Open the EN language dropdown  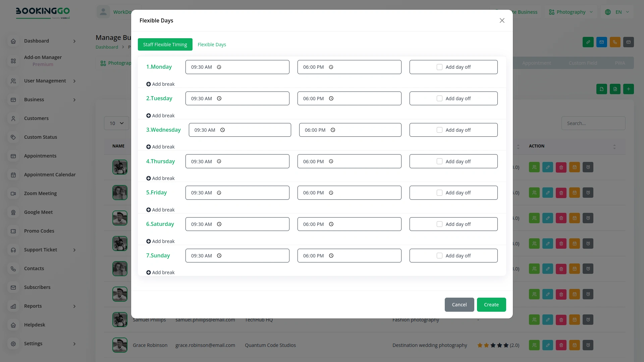(617, 12)
